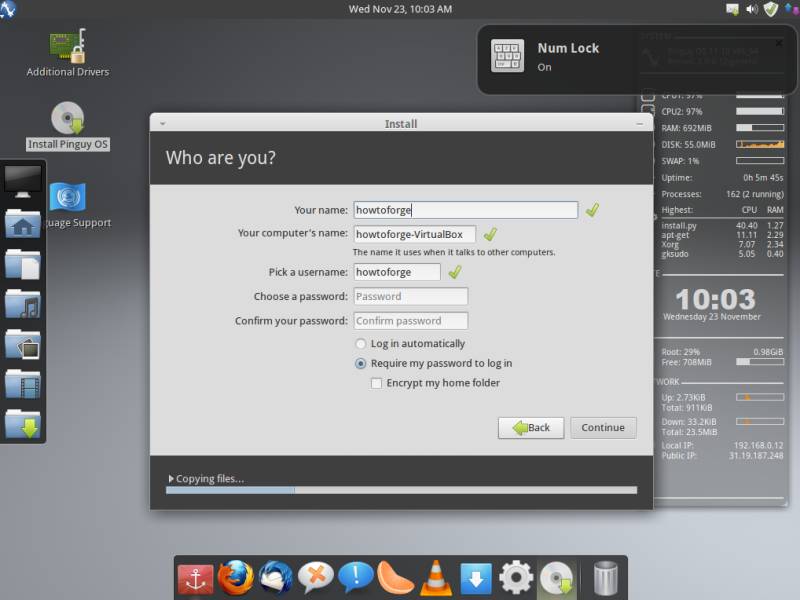Open the Pictures folder in the side dock
800x600 pixels.
click(22, 344)
